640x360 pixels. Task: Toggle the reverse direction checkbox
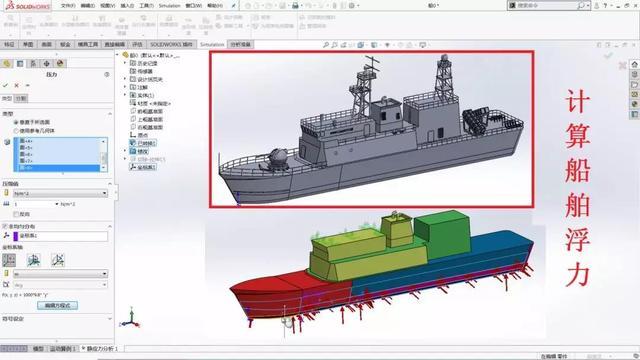(16, 214)
